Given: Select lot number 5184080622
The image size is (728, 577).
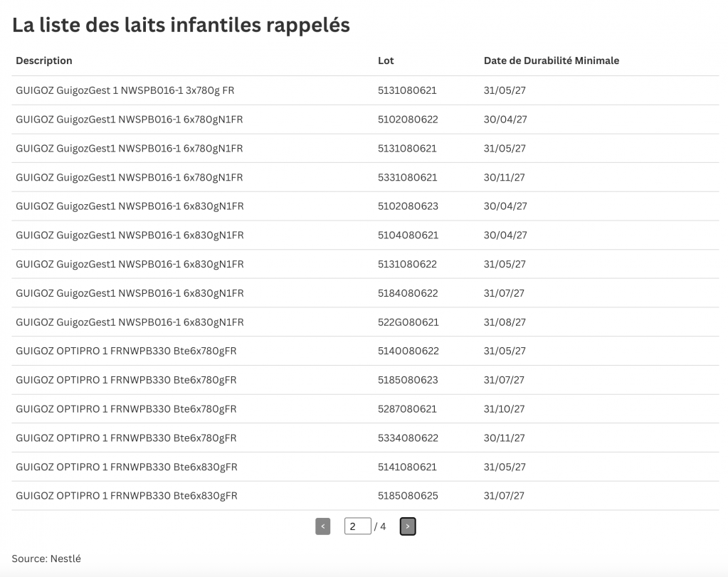Looking at the screenshot, I should point(408,293).
